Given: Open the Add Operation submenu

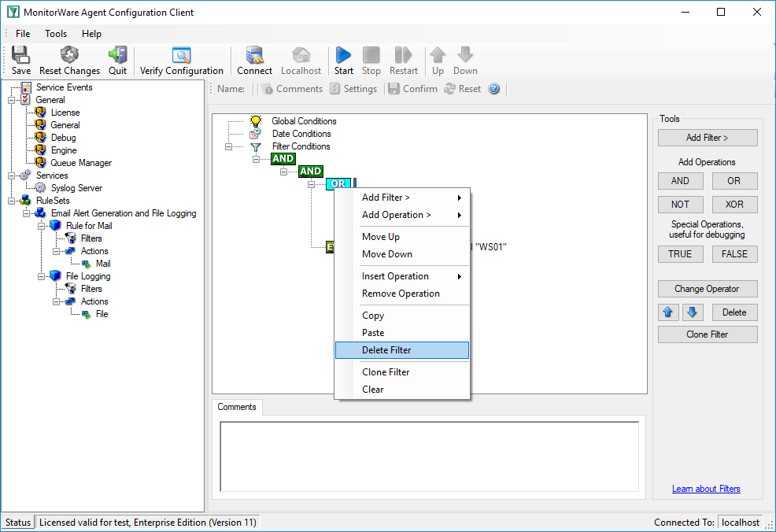Looking at the screenshot, I should (x=402, y=215).
